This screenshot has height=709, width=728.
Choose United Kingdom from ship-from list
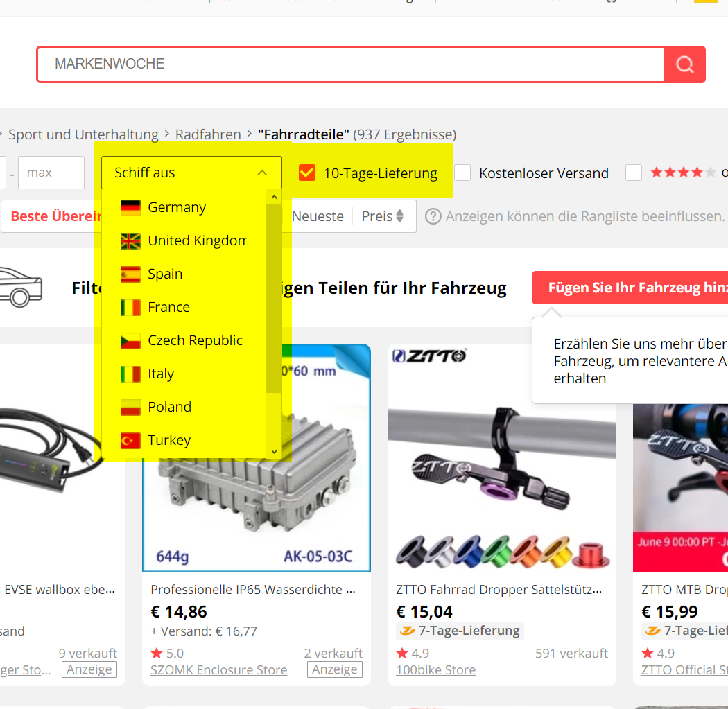pyautogui.click(x=184, y=240)
